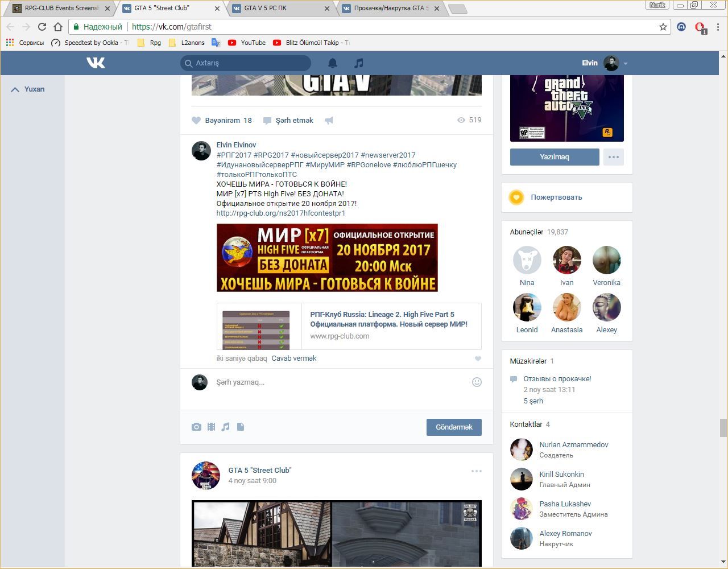
Task: Click the megaphone share icon
Action: pos(329,121)
